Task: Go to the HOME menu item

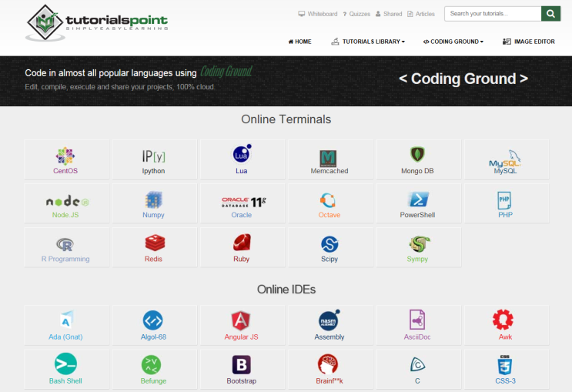Action: pyautogui.click(x=300, y=42)
